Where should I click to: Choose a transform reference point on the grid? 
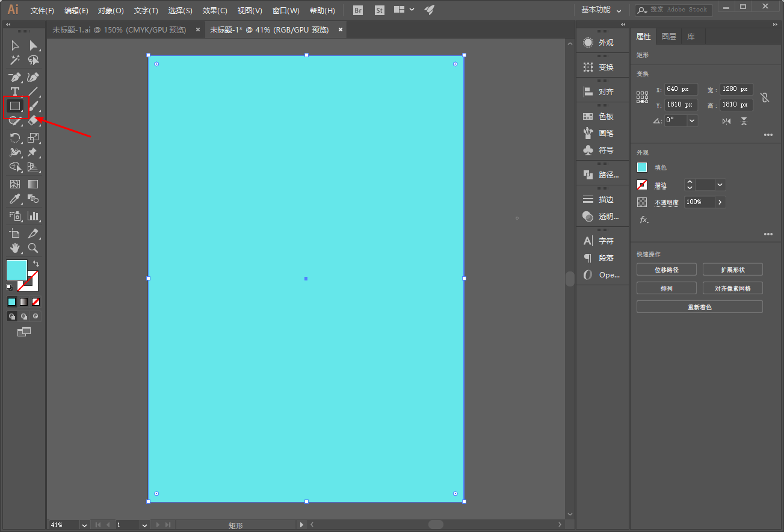[643, 97]
